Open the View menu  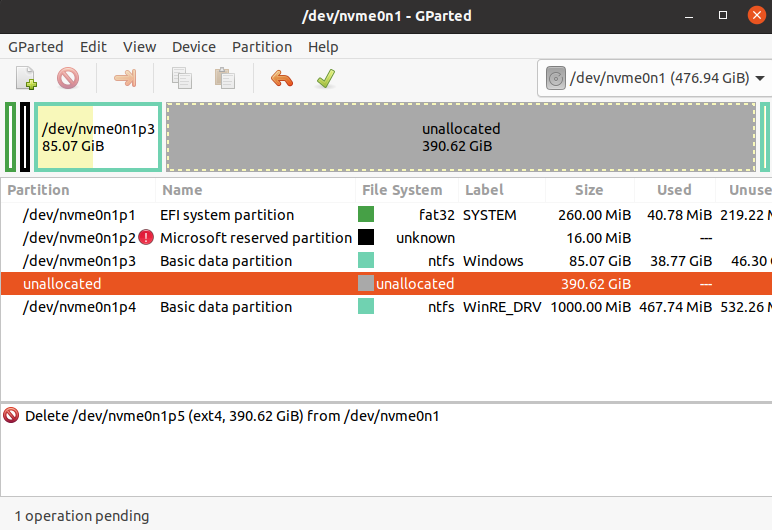[x=140, y=47]
